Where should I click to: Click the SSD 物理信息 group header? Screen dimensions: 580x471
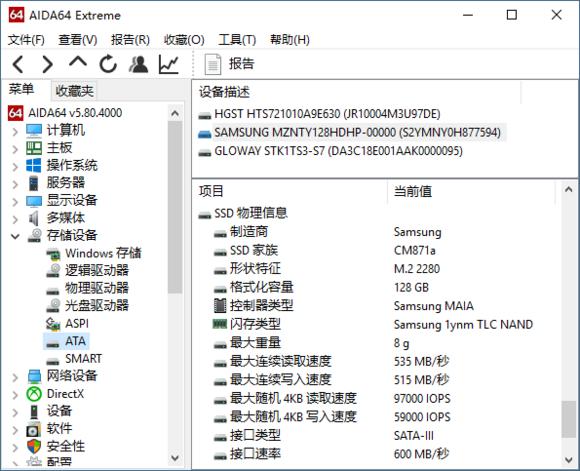click(251, 213)
